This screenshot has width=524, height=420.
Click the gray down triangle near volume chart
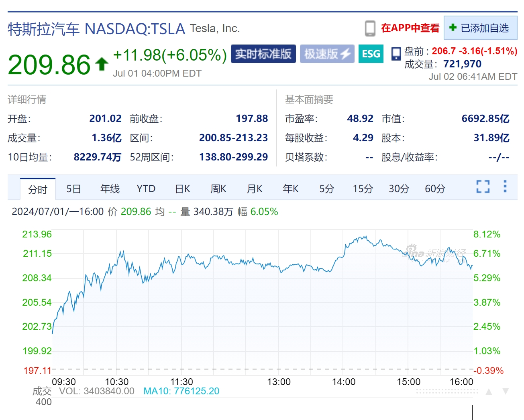(506, 392)
